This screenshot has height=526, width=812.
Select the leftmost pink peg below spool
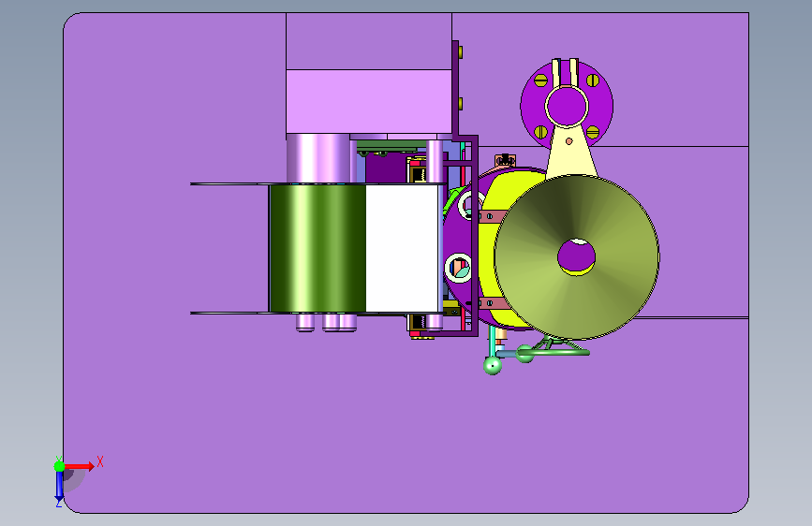tap(305, 322)
